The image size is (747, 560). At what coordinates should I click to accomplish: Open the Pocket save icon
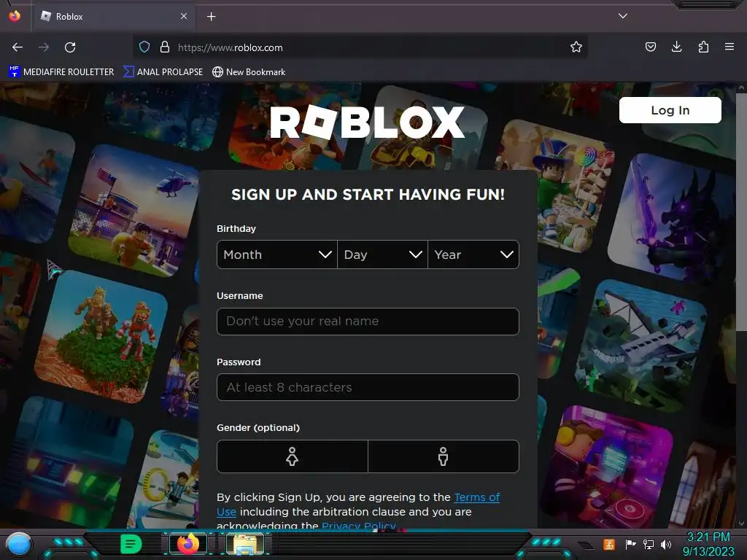click(x=650, y=47)
